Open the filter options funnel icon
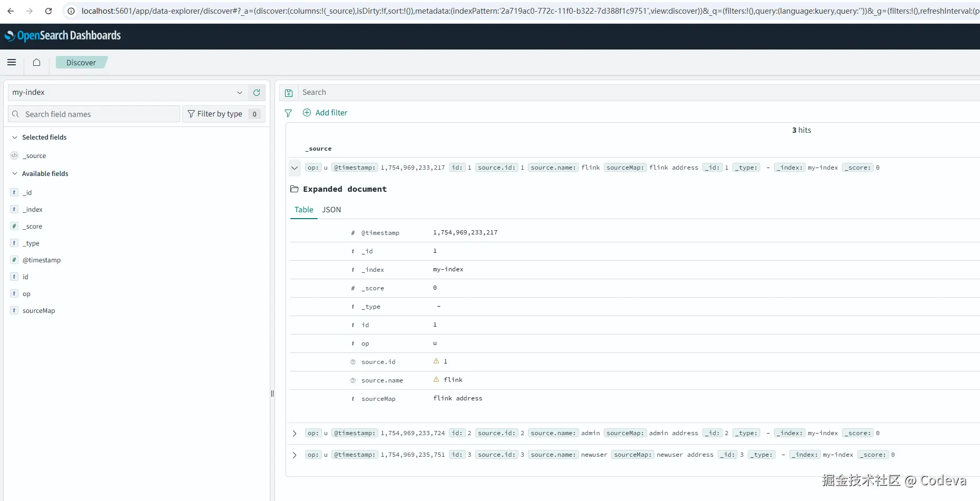980x501 pixels. (x=288, y=113)
